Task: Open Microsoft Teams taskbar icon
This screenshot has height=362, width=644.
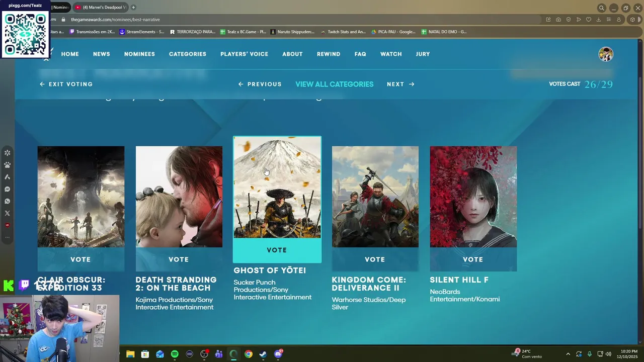Action: pyautogui.click(x=219, y=354)
